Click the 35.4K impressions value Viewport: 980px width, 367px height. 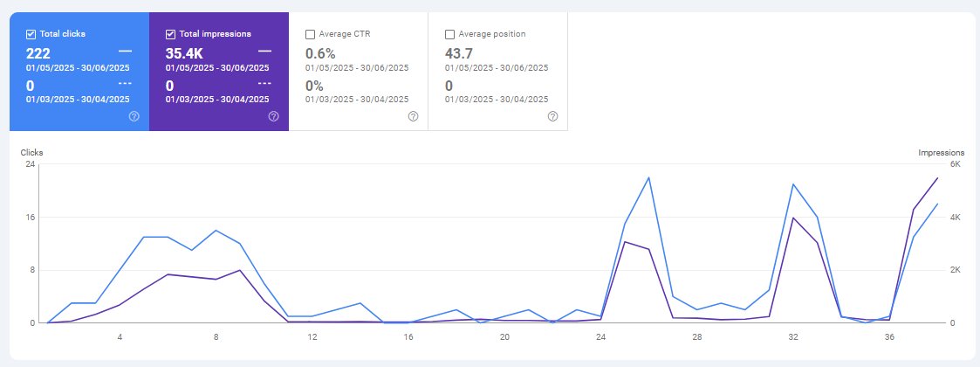pyautogui.click(x=184, y=54)
